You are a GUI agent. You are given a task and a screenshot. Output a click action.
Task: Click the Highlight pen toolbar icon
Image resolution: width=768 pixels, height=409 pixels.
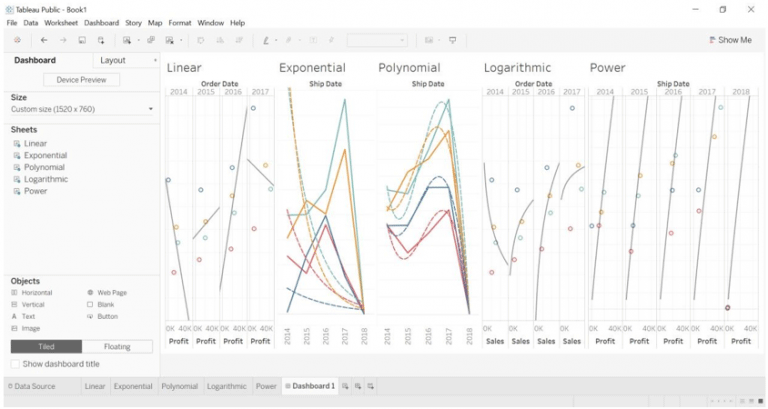tap(266, 40)
